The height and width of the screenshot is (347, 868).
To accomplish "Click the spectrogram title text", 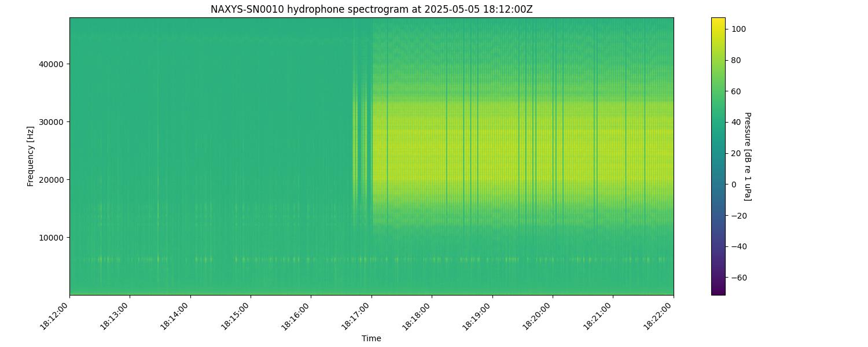I will 371,9.
